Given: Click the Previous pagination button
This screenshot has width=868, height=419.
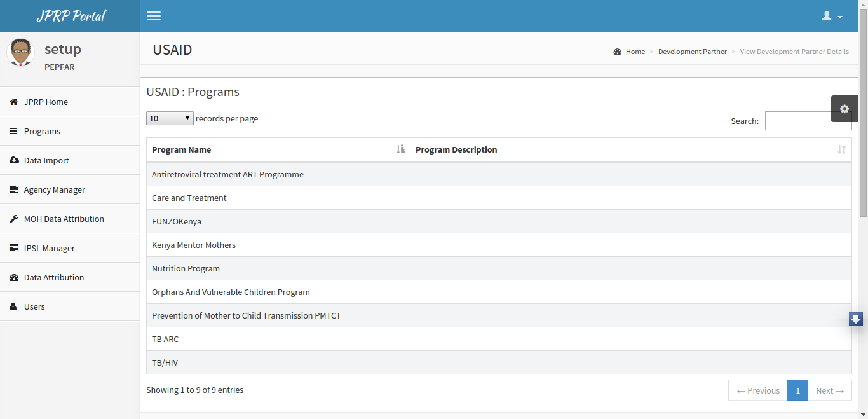Looking at the screenshot, I should [x=758, y=390].
